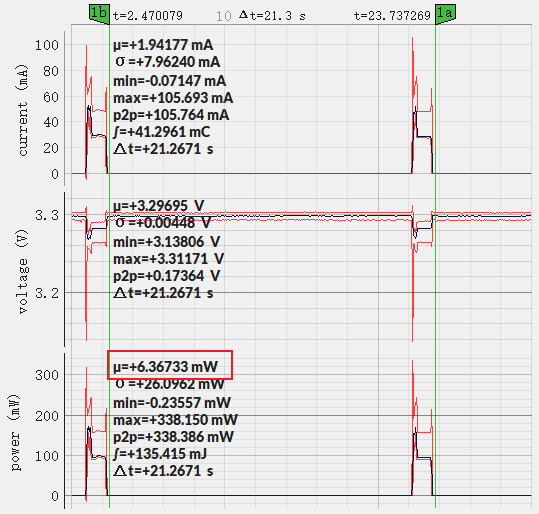Click the power p2p=+338.386 mW value
The image size is (539, 514).
point(174,437)
